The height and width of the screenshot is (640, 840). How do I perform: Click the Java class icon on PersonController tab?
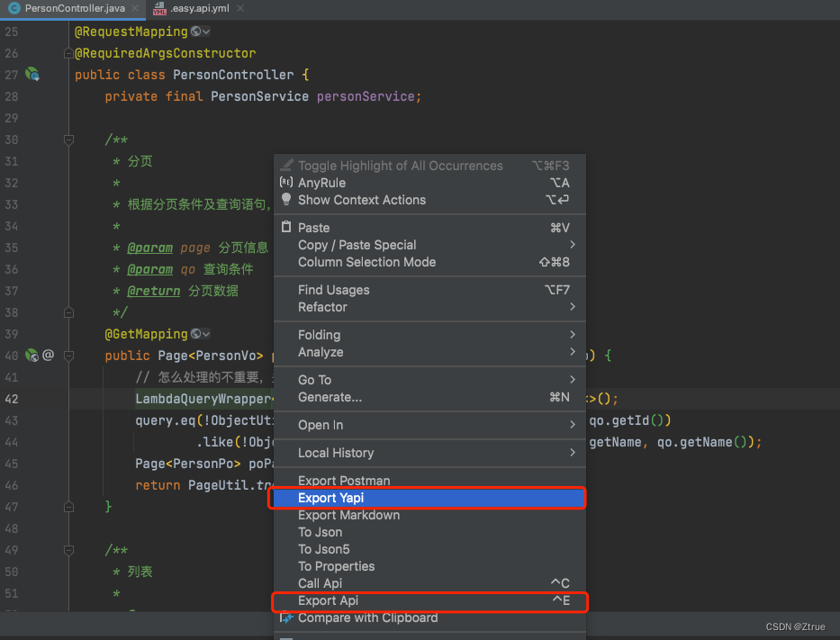click(14, 9)
